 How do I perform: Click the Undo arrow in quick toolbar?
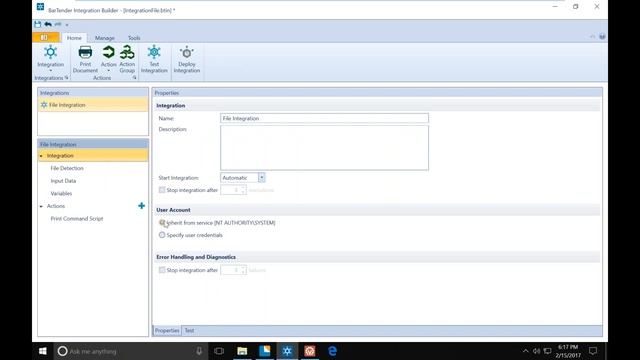click(48, 24)
